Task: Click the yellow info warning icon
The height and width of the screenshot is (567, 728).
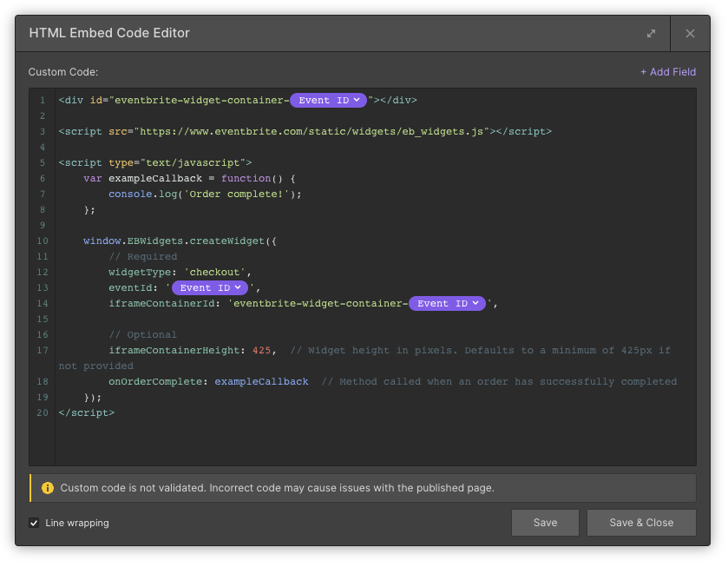Action: tap(48, 488)
